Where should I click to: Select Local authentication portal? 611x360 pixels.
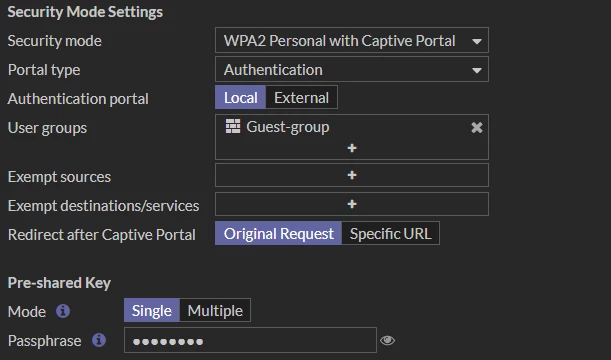point(240,97)
